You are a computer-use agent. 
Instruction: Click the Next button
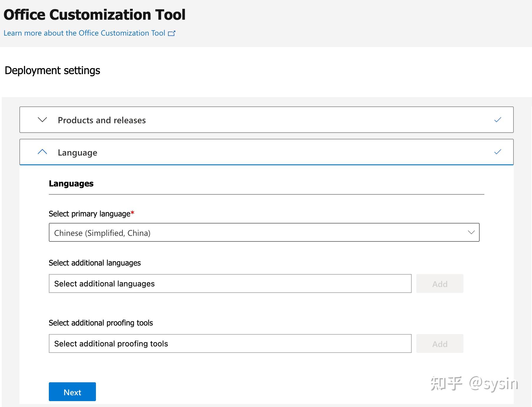point(72,392)
